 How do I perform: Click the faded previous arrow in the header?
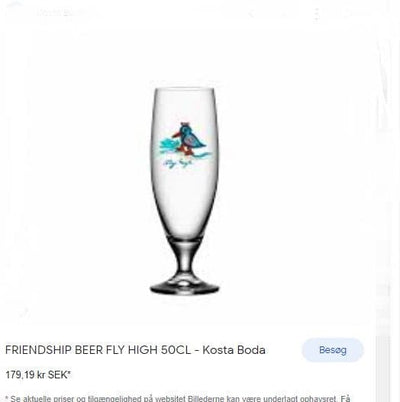click(x=252, y=14)
